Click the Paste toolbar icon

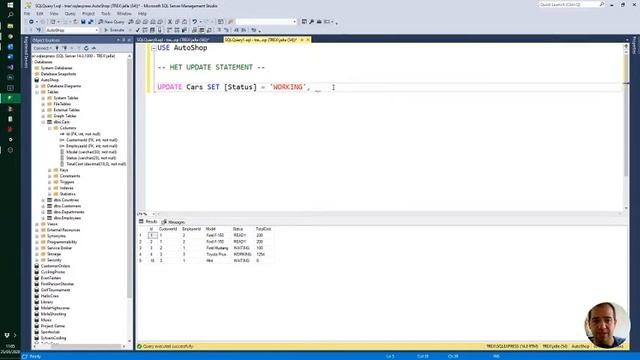click(x=184, y=22)
